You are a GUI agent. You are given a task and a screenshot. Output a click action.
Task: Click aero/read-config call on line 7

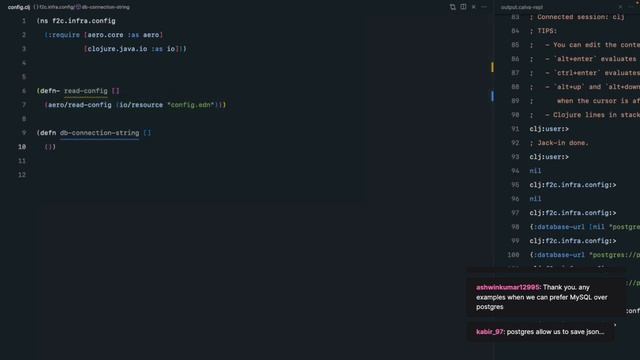pos(80,105)
